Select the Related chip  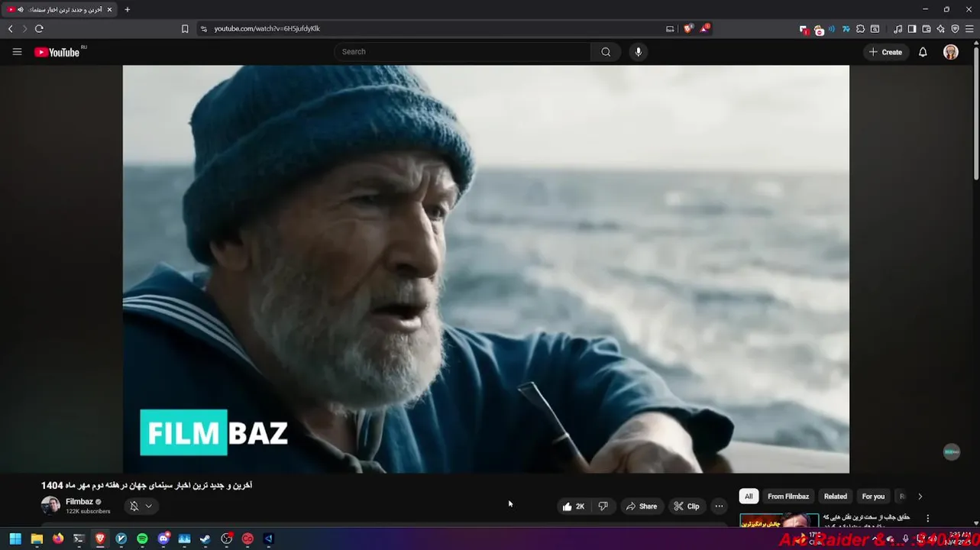[836, 497]
